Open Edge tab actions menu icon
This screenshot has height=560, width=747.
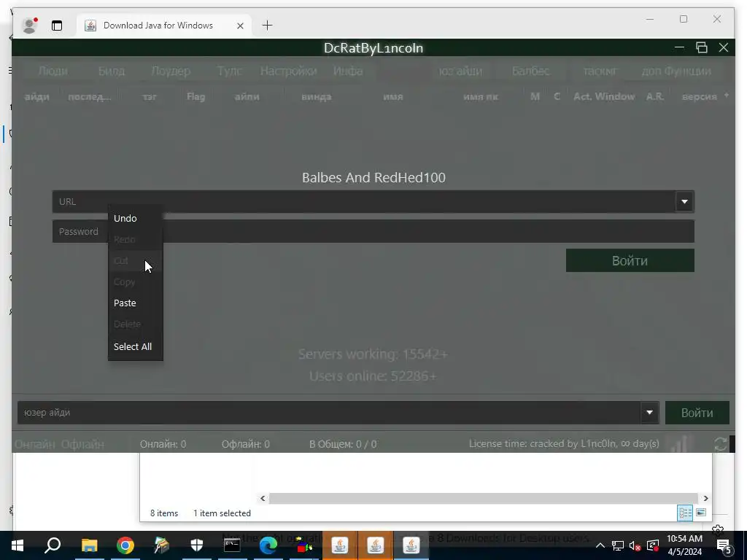pos(57,26)
